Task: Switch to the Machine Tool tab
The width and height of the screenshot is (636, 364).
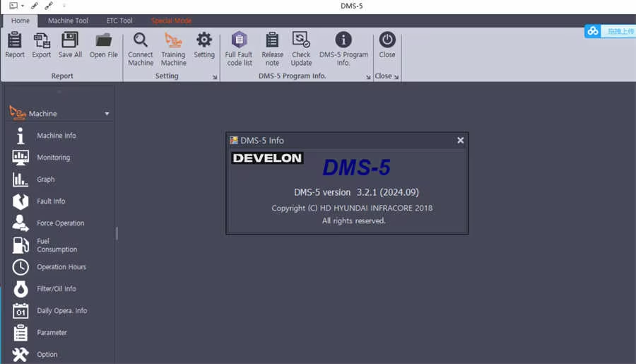Action: 68,20
